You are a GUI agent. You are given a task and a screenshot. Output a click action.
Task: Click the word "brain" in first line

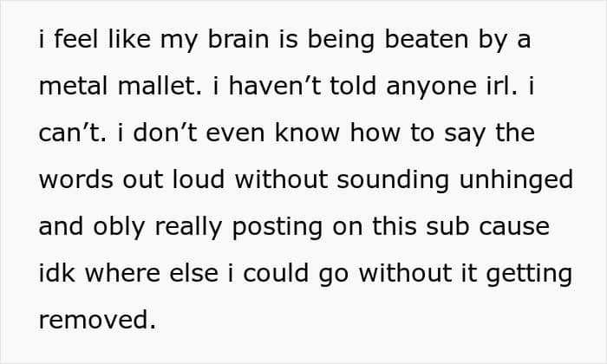click(238, 40)
